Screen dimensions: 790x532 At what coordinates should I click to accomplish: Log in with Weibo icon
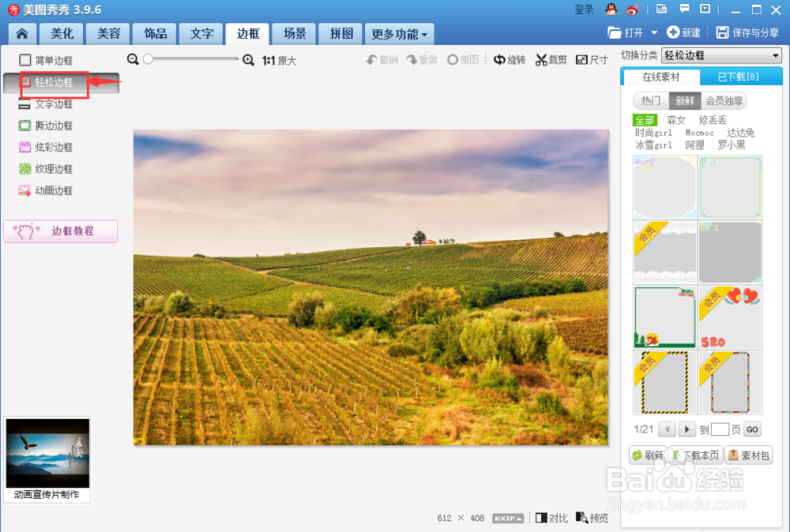(632, 9)
